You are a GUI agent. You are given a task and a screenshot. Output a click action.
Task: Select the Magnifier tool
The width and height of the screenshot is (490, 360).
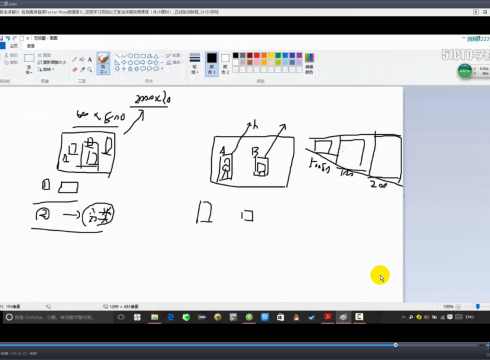tap(89, 70)
